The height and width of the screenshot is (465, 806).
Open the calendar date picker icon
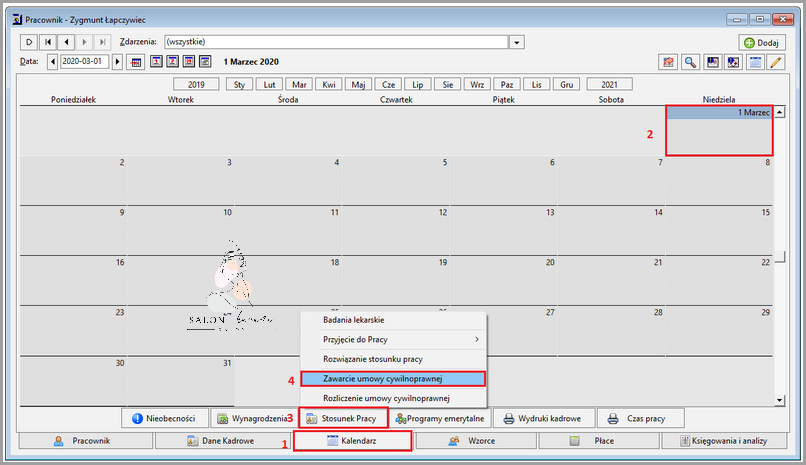click(139, 62)
